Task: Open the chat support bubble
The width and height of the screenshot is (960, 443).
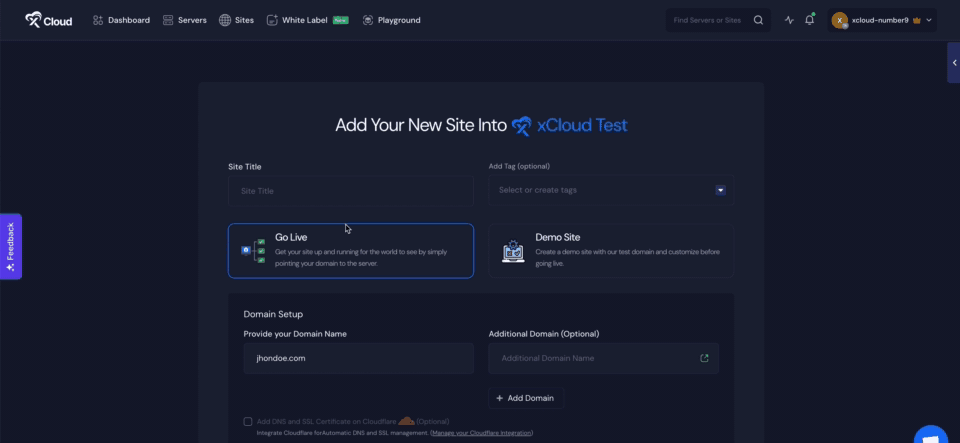Action: click(x=931, y=436)
